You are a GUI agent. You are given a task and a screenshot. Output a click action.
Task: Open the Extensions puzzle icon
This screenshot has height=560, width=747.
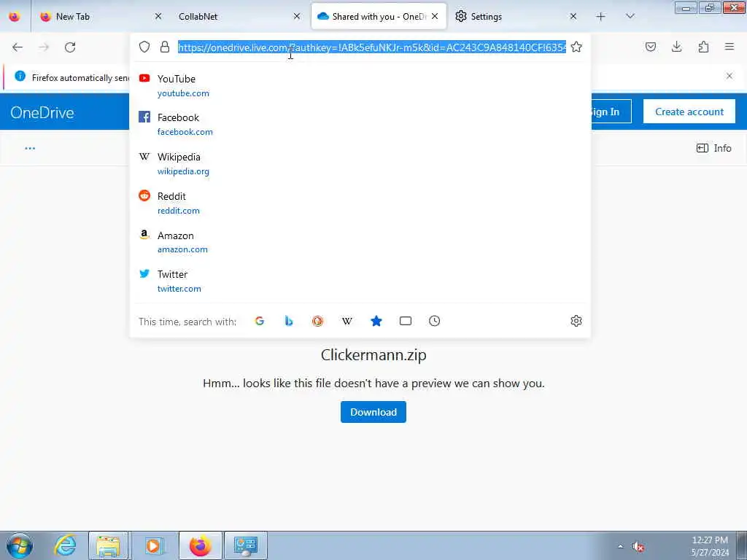703,47
